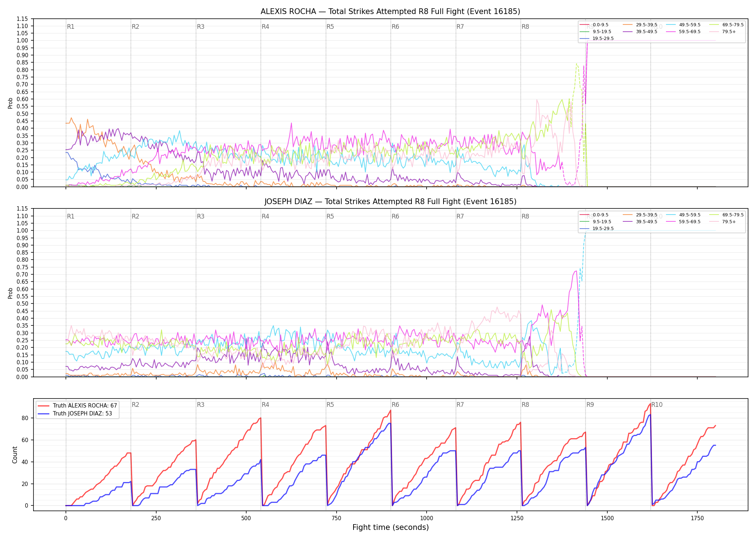Viewport: 756px width, 540px height.
Task: Click the R1 round marker in ALEXIS ROCHA chart
Action: [71, 27]
